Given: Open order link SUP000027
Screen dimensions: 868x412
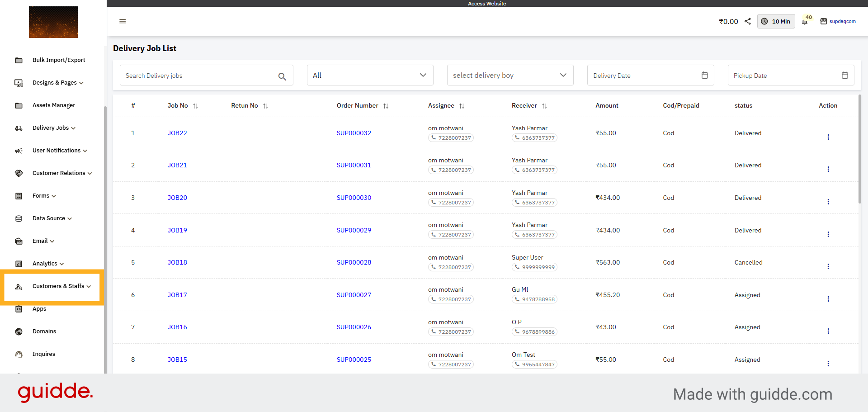Looking at the screenshot, I should 354,295.
